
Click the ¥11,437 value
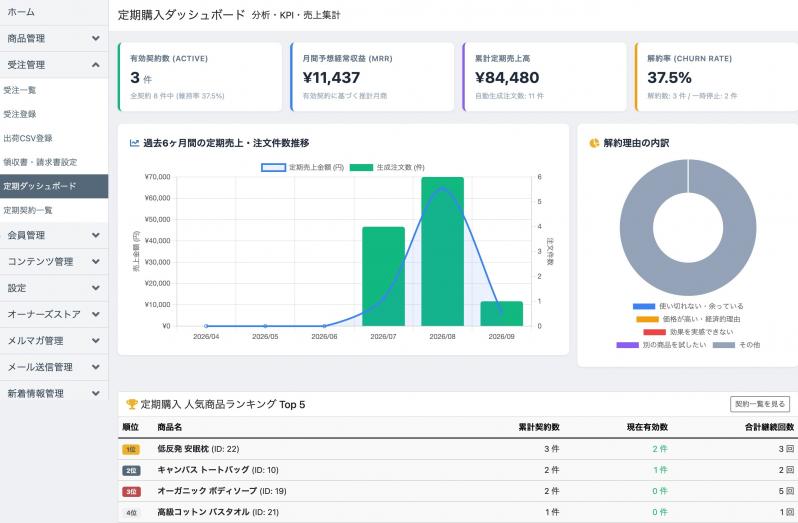[331, 77]
